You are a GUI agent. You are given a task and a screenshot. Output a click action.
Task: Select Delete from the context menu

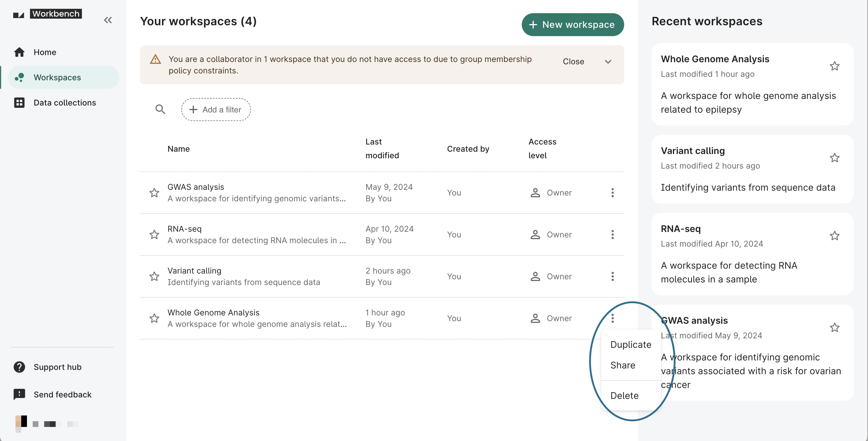624,395
